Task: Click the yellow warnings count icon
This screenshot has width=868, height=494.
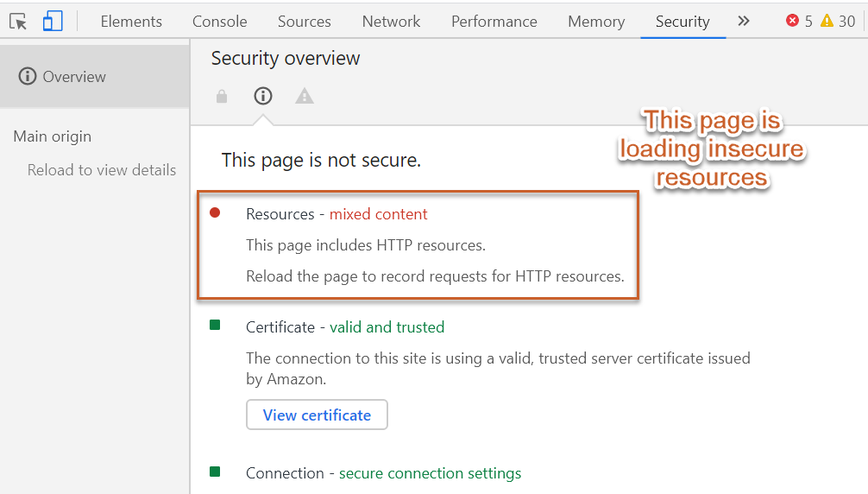Action: pos(827,22)
